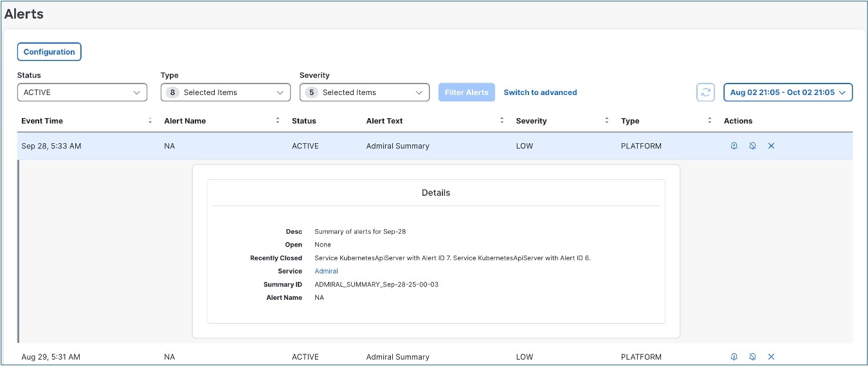Click the Configuration button
The image size is (868, 366).
(x=50, y=52)
